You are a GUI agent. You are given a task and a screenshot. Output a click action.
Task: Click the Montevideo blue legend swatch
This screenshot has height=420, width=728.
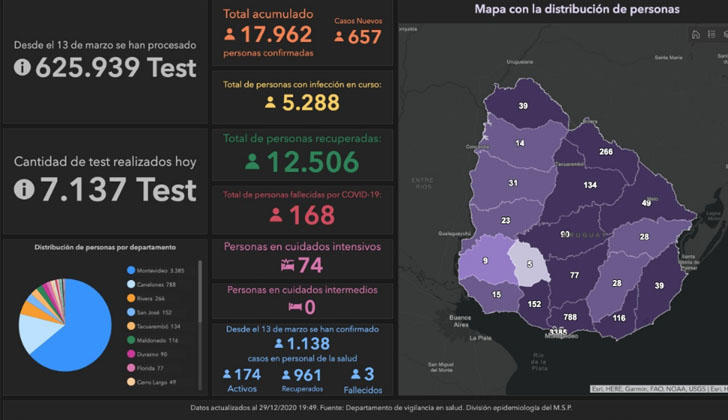pyautogui.click(x=131, y=270)
